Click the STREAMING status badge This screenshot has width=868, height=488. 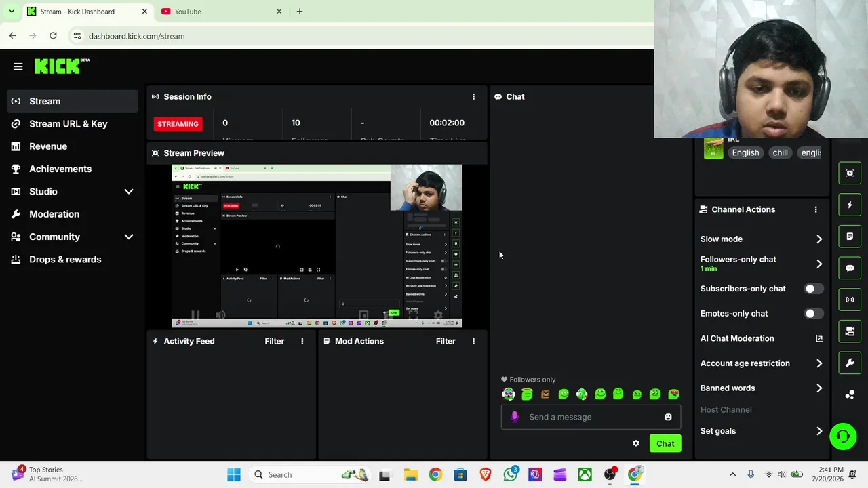point(178,124)
